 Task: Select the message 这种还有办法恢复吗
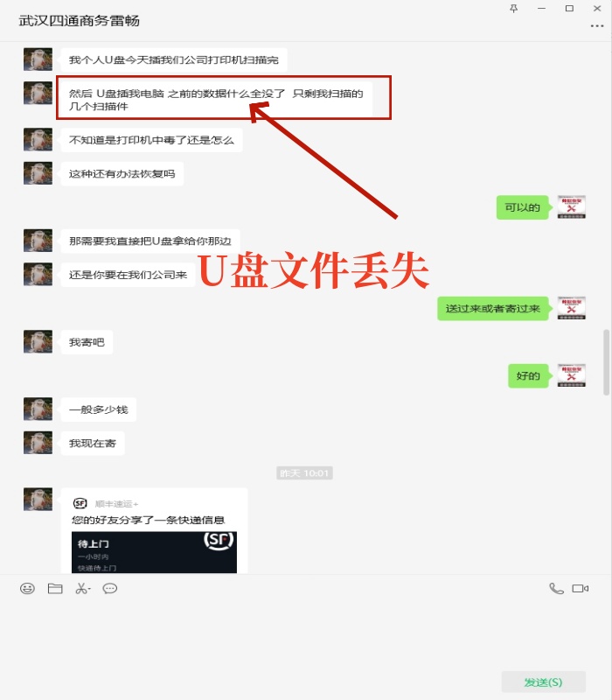[x=122, y=173]
